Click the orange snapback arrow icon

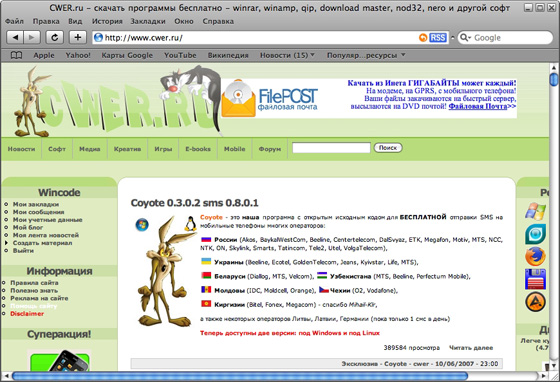tap(423, 37)
